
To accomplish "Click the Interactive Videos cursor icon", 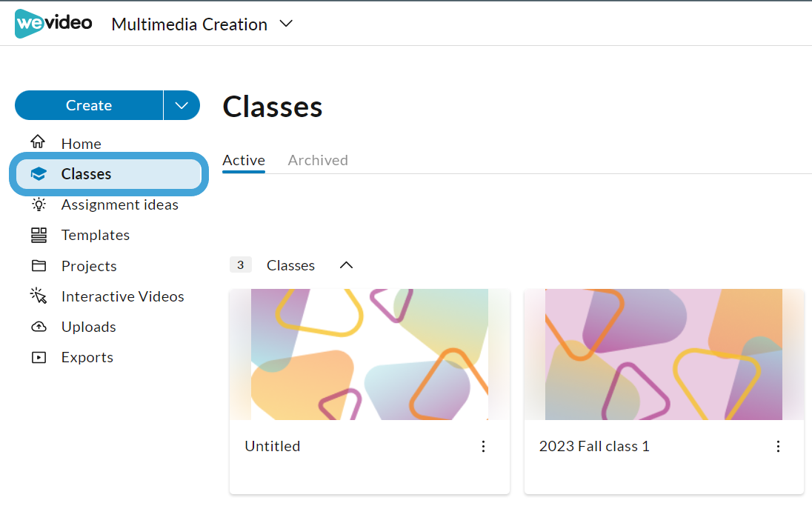I will [x=39, y=296].
